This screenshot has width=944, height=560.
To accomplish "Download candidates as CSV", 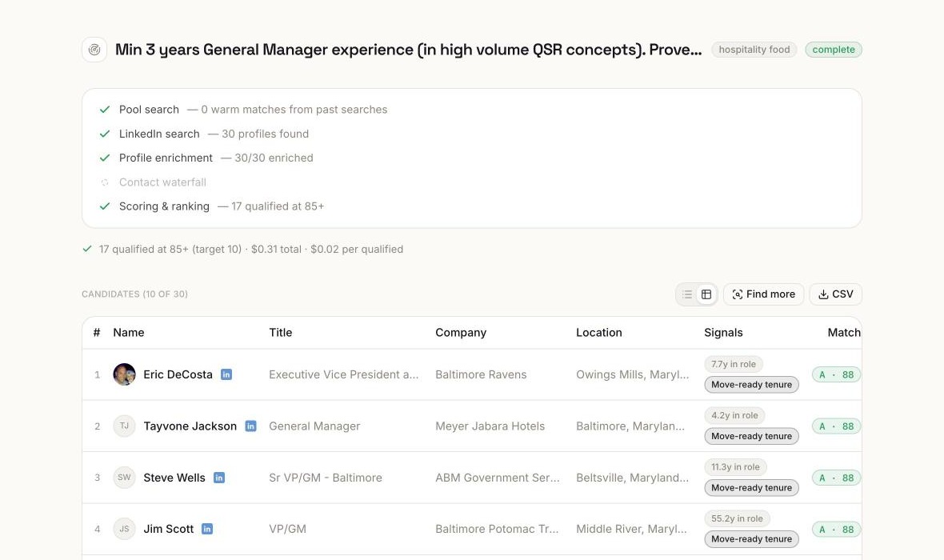I will point(836,294).
